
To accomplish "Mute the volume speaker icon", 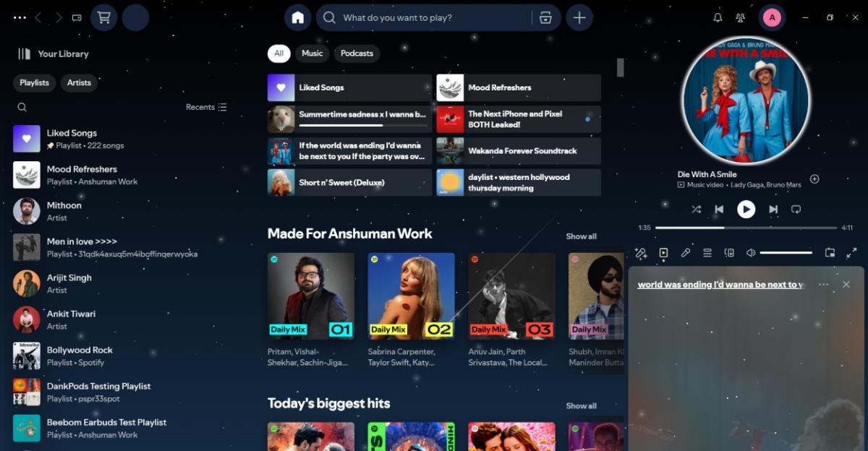I will pyautogui.click(x=752, y=252).
